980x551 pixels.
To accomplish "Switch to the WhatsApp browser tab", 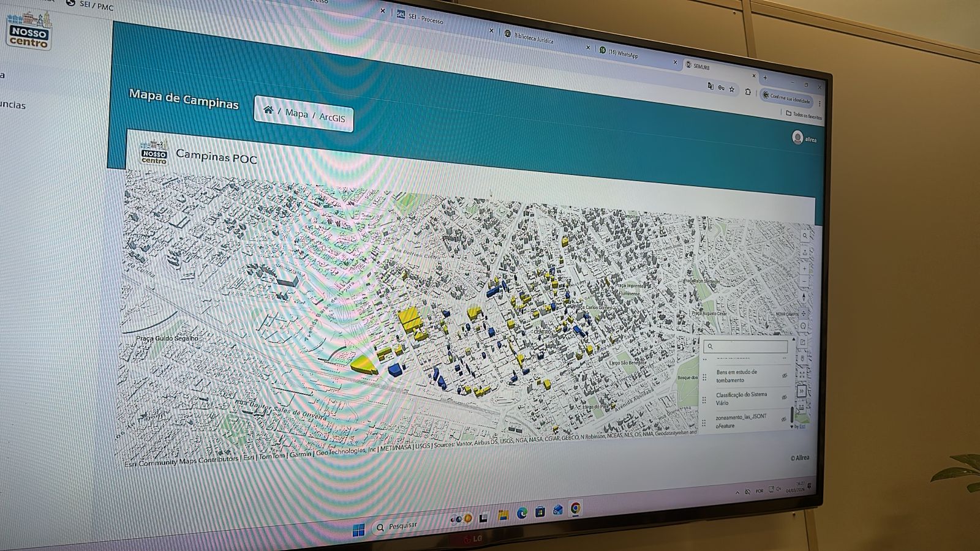I will pyautogui.click(x=625, y=54).
